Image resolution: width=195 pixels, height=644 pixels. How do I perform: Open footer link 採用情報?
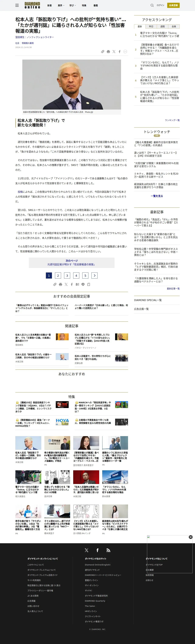click(x=149, y=575)
